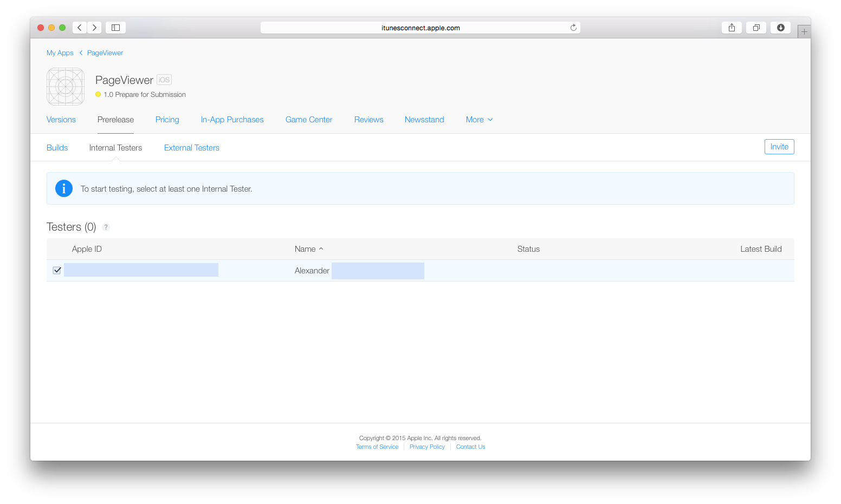Click the Invite button
The width and height of the screenshot is (841, 504).
coord(779,146)
